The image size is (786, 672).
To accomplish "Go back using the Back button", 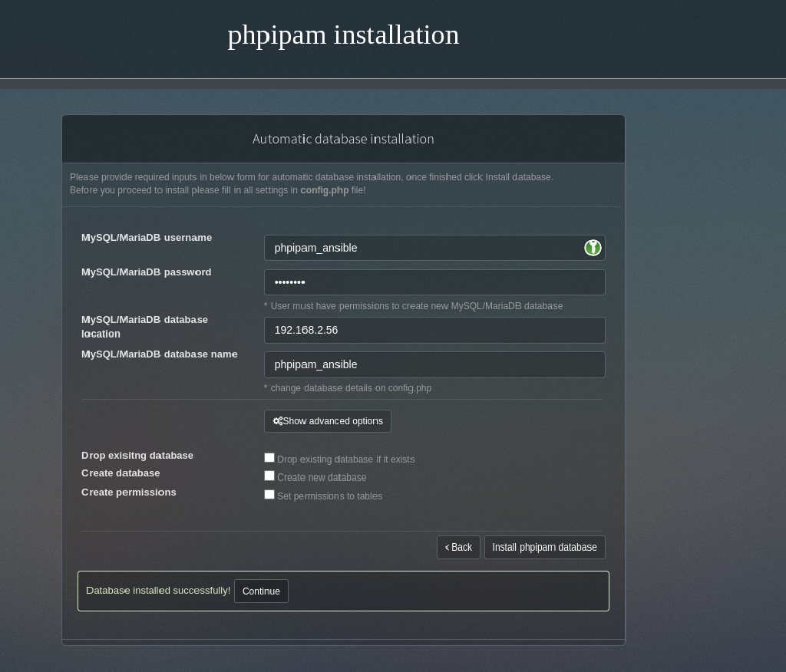I will (x=458, y=547).
